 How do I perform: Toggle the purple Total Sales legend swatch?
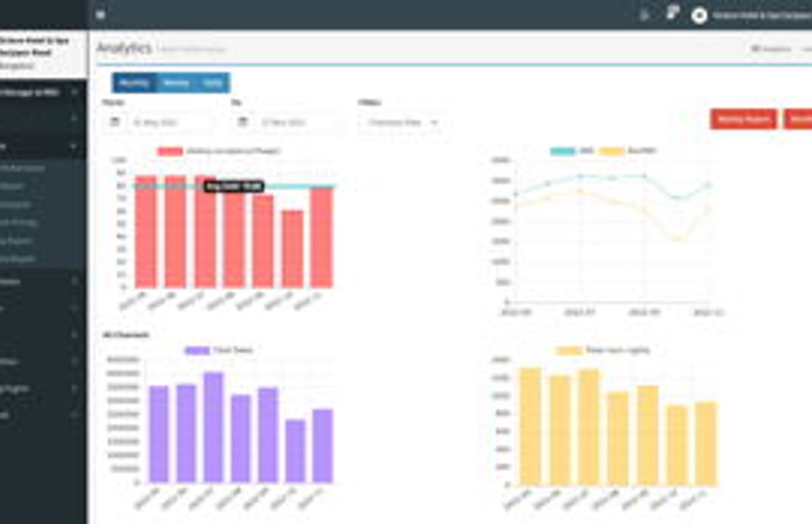click(x=197, y=350)
